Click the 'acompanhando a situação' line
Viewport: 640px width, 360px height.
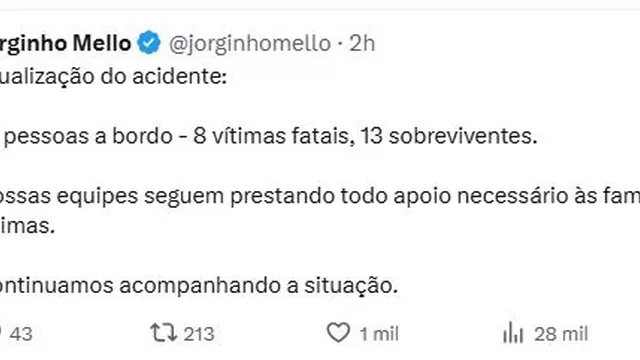[x=258, y=286]
